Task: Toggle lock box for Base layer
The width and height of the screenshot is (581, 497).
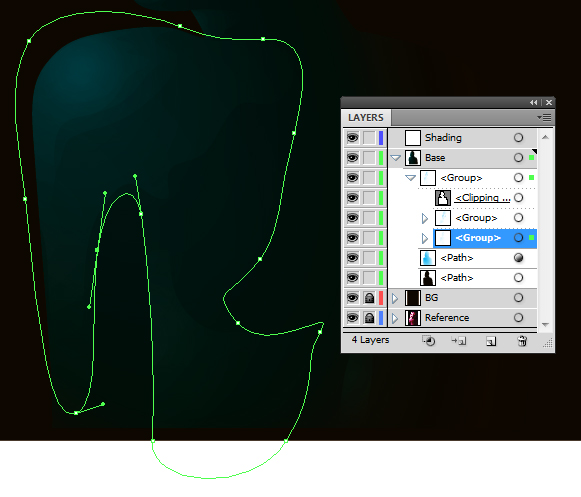Action: (369, 158)
